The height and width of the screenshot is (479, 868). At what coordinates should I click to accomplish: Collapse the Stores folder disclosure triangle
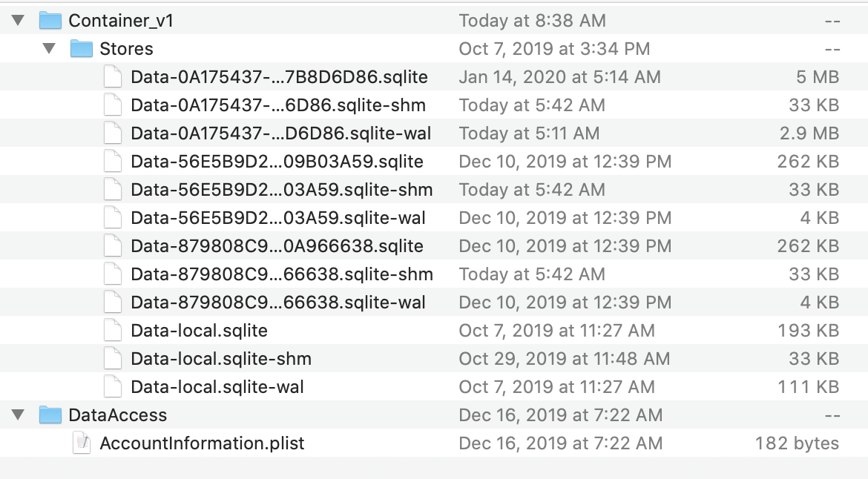coord(49,49)
